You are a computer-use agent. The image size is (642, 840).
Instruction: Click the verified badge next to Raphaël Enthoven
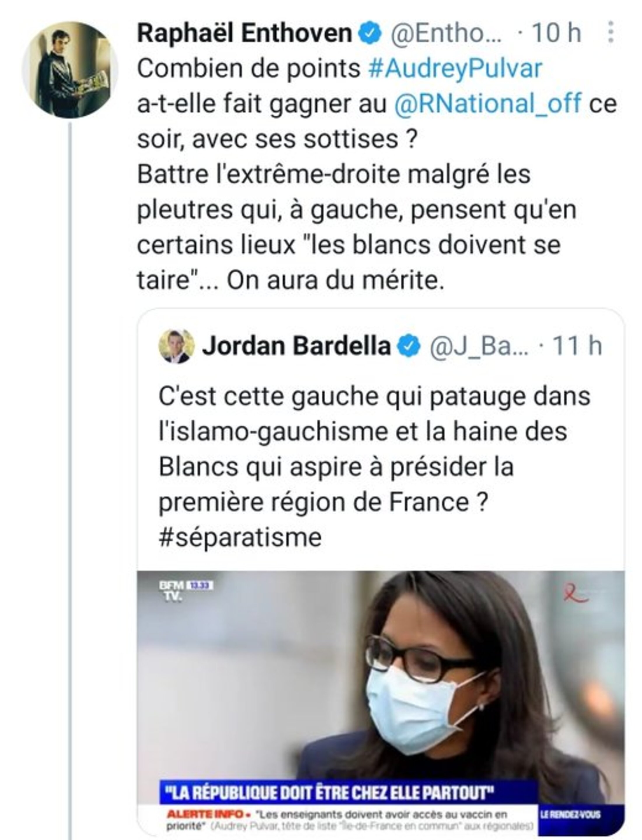click(369, 33)
